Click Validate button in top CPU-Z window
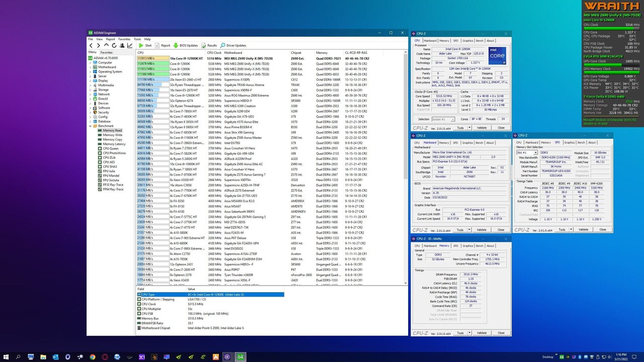This screenshot has width=644, height=362. [x=481, y=128]
